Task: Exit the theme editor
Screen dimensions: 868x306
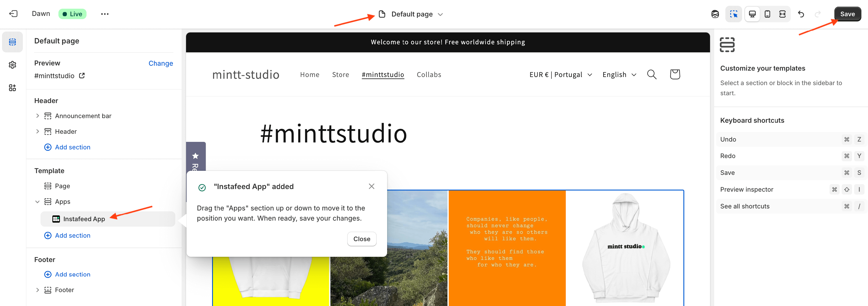Action: (x=13, y=14)
